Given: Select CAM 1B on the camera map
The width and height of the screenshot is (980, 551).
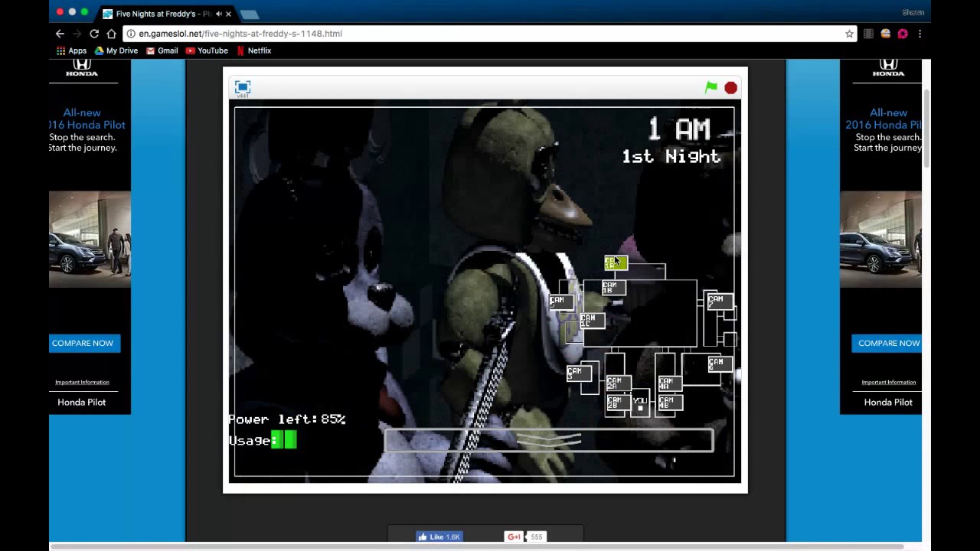Looking at the screenshot, I should (613, 288).
